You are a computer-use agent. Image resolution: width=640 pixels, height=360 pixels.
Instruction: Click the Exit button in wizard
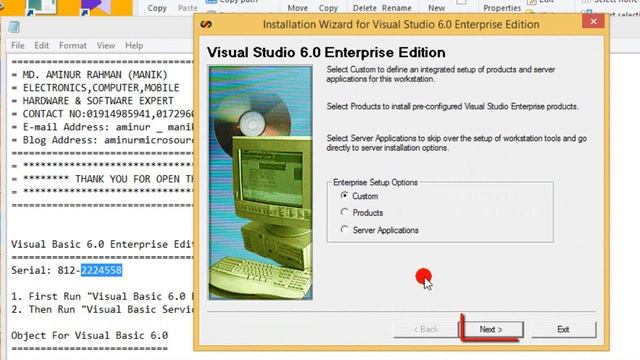563,329
